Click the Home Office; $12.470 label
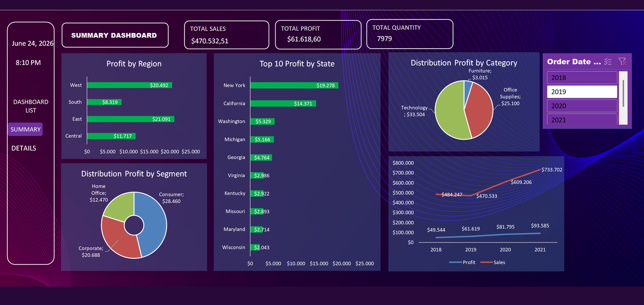Screen dimensions: 644x305 point(99,193)
